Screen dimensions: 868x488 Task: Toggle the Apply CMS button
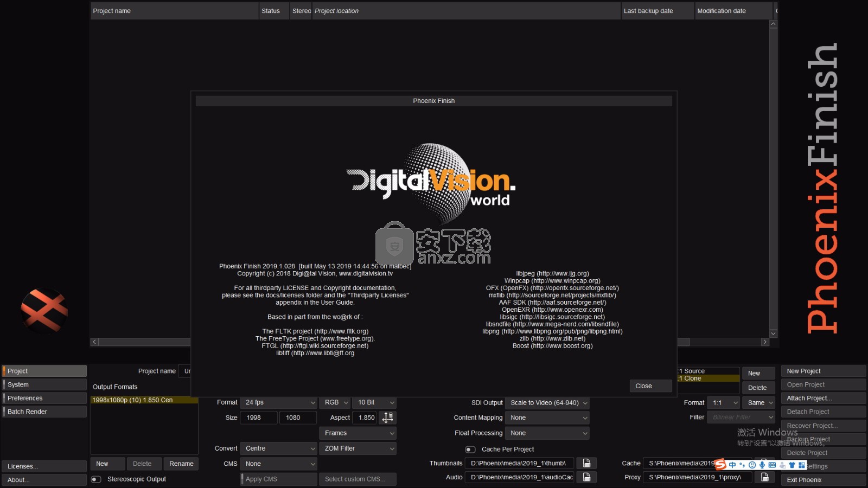point(279,479)
